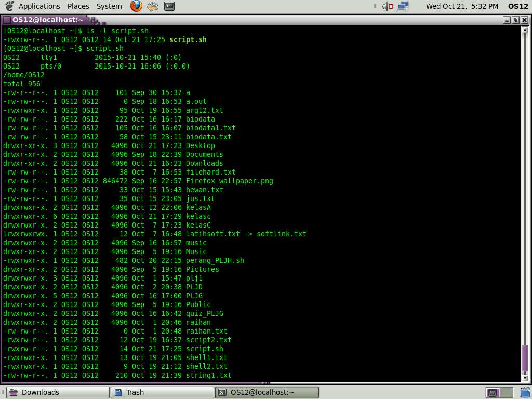Image resolution: width=532 pixels, height=399 pixels.
Task: Click the software package launcher beside Firefox
Action: tap(152, 6)
